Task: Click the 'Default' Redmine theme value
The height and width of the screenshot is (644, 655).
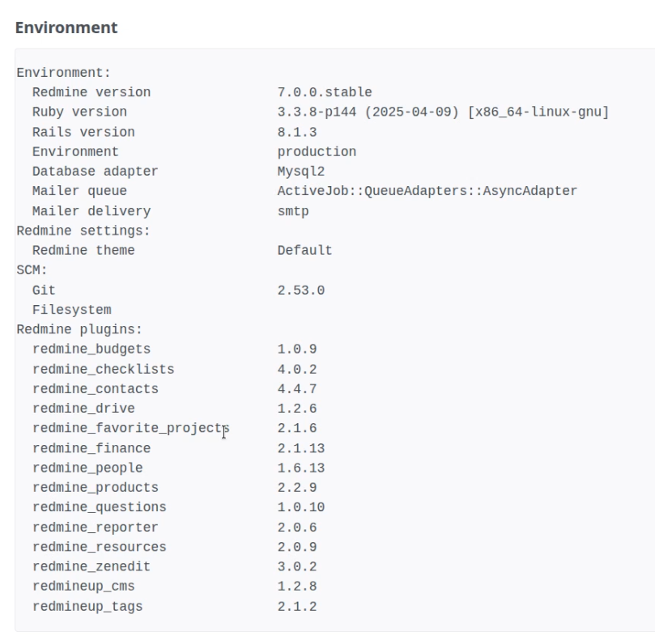Action: point(304,251)
